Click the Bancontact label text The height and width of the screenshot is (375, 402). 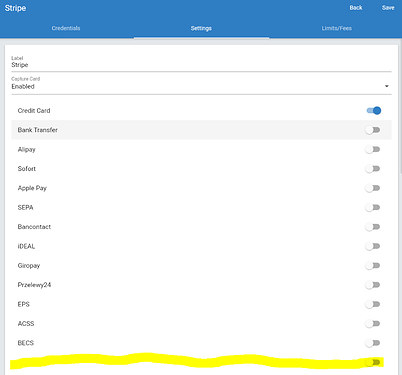pos(34,227)
